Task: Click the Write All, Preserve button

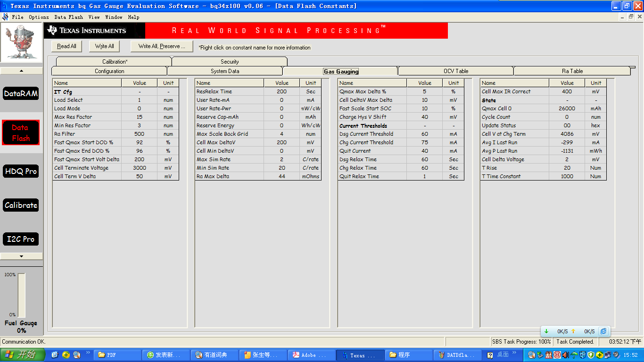Action: coord(162,46)
